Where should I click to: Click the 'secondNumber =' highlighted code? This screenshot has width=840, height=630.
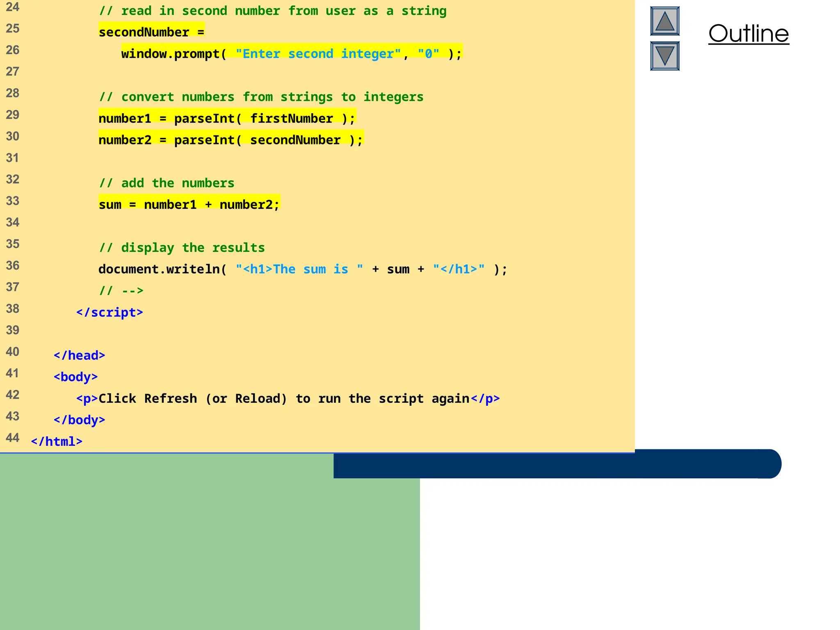(x=151, y=32)
